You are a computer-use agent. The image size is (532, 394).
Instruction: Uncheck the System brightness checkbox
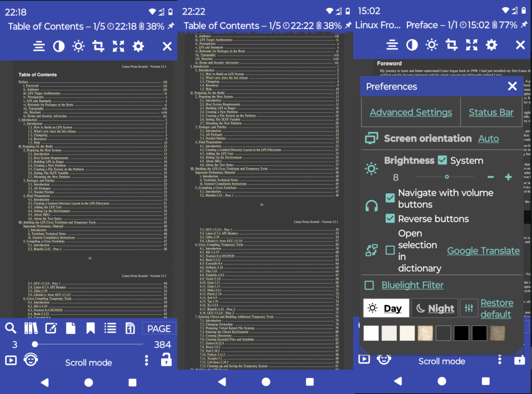coord(442,161)
